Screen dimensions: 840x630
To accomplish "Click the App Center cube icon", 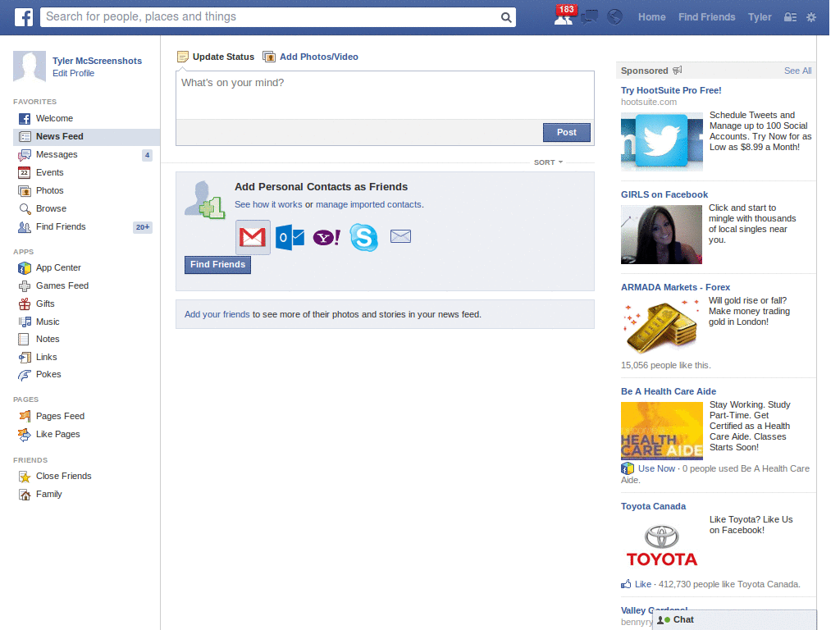I will point(25,268).
